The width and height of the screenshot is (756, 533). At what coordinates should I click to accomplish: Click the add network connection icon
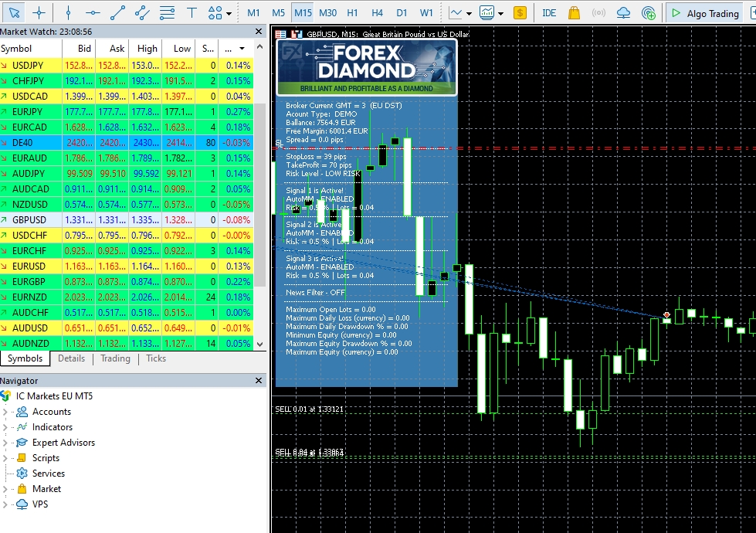(649, 13)
